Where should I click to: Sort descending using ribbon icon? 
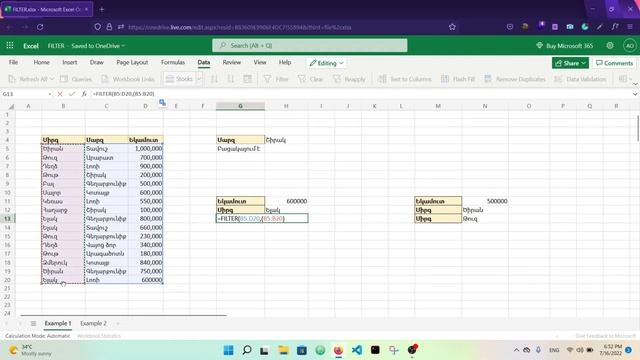point(231,79)
